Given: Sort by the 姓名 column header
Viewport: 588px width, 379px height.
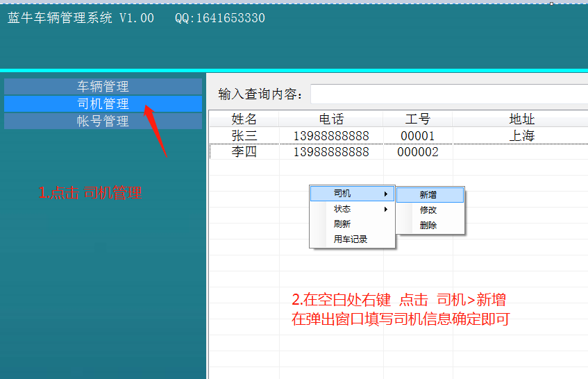Looking at the screenshot, I should click(x=244, y=119).
